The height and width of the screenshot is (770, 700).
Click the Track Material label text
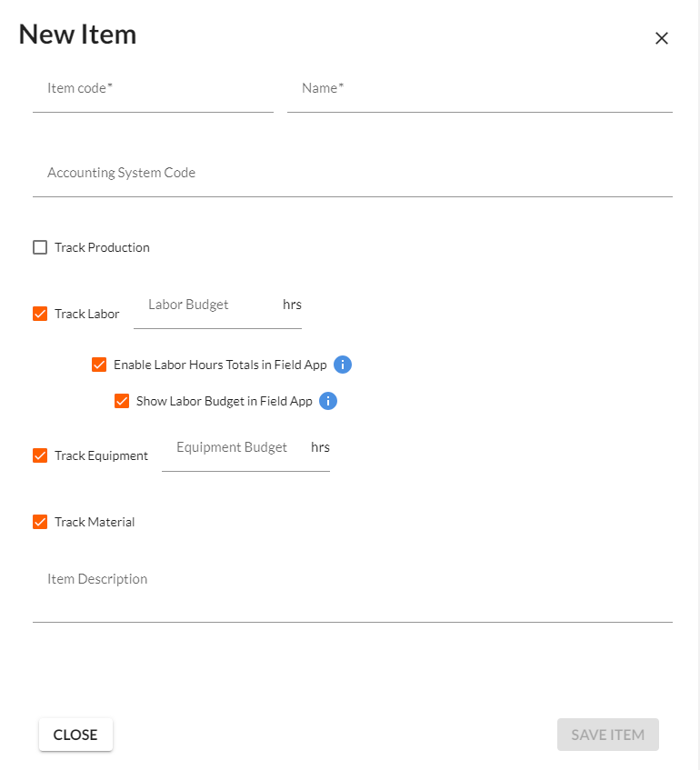coord(95,522)
